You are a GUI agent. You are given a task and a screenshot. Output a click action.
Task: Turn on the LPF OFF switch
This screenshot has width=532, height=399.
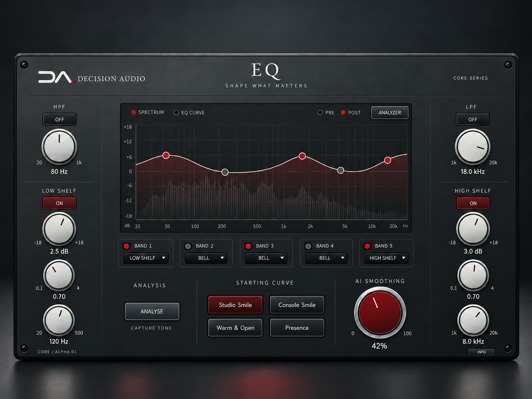tap(473, 119)
